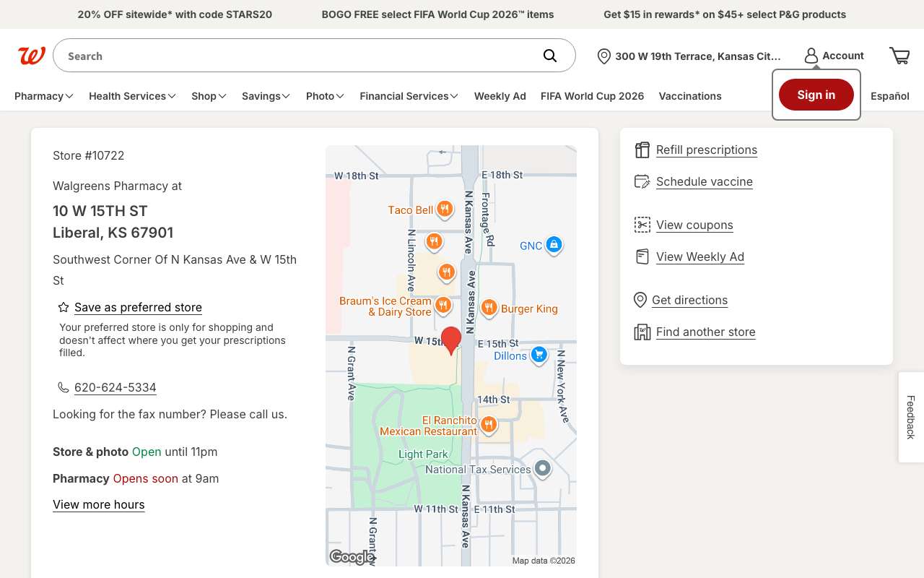Click the location pin by store address
Image resolution: width=924 pixels, height=578 pixels.
(x=604, y=56)
